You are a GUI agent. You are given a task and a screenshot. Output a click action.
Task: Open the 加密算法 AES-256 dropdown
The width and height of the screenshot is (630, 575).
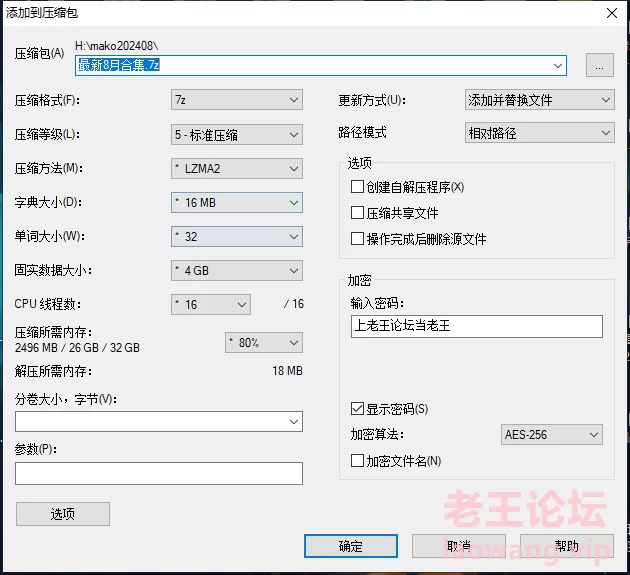pos(552,434)
